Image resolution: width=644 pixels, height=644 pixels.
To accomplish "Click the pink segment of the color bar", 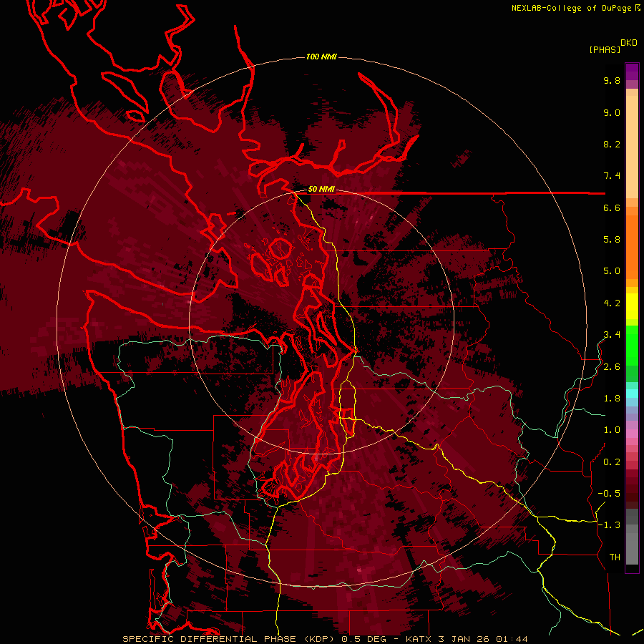I will pyautogui.click(x=632, y=434).
